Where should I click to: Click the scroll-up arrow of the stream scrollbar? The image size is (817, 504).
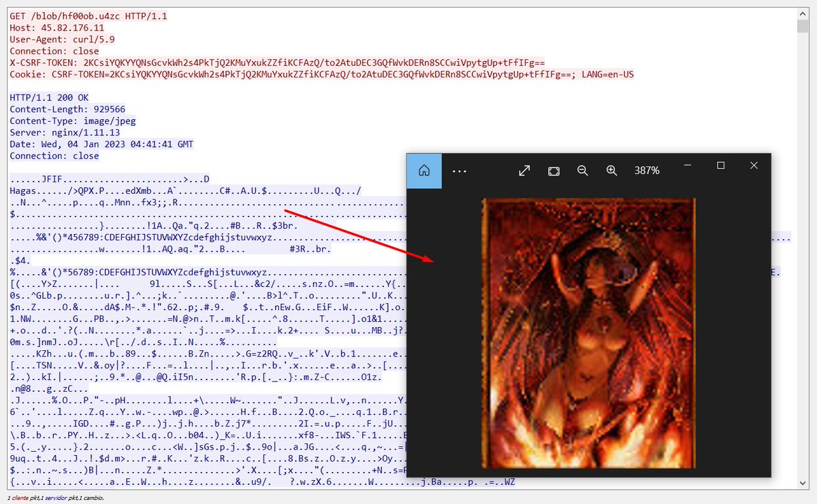coord(803,13)
